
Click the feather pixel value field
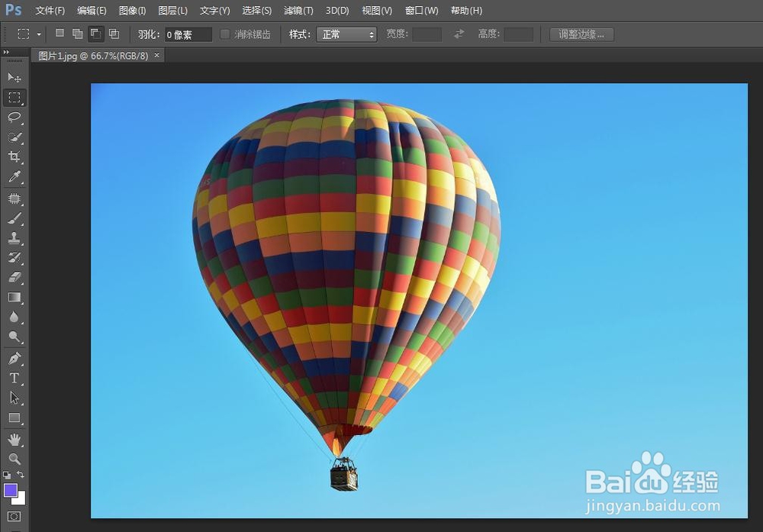[188, 34]
